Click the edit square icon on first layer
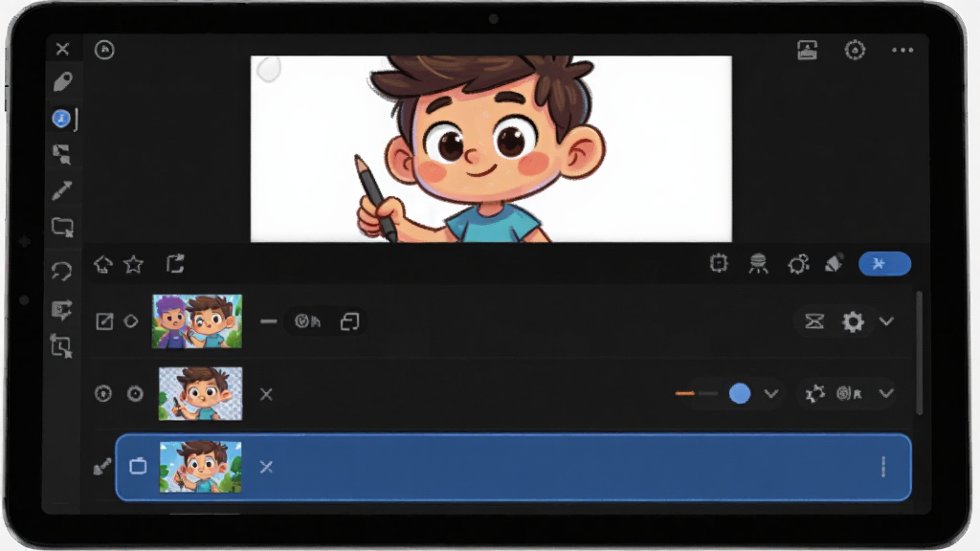The width and height of the screenshot is (980, 551). point(104,321)
